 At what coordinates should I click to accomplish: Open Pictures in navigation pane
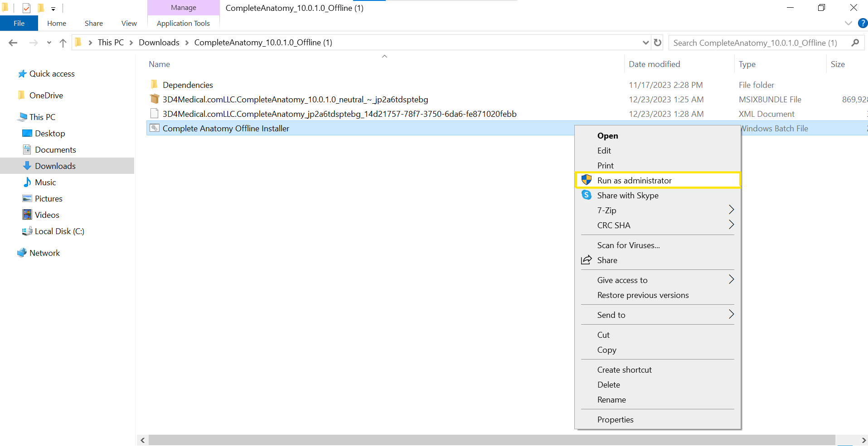(x=48, y=199)
